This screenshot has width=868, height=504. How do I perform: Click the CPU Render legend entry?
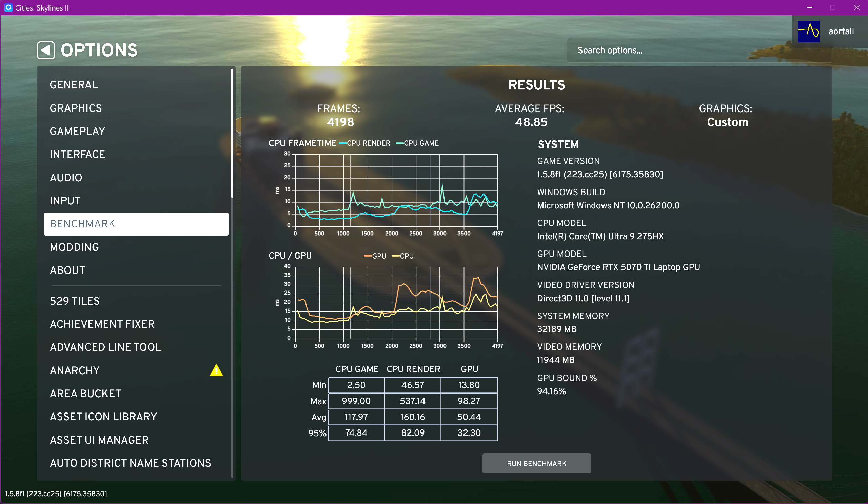tap(365, 143)
